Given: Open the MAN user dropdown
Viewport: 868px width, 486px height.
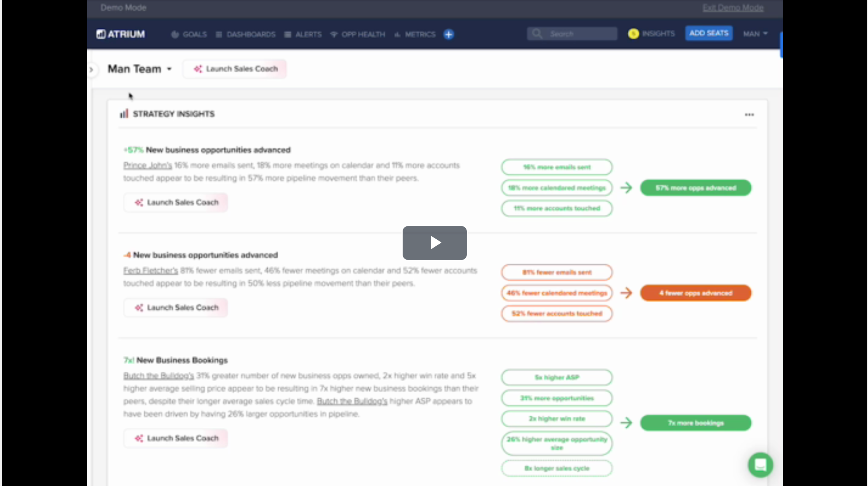Looking at the screenshot, I should (x=755, y=34).
